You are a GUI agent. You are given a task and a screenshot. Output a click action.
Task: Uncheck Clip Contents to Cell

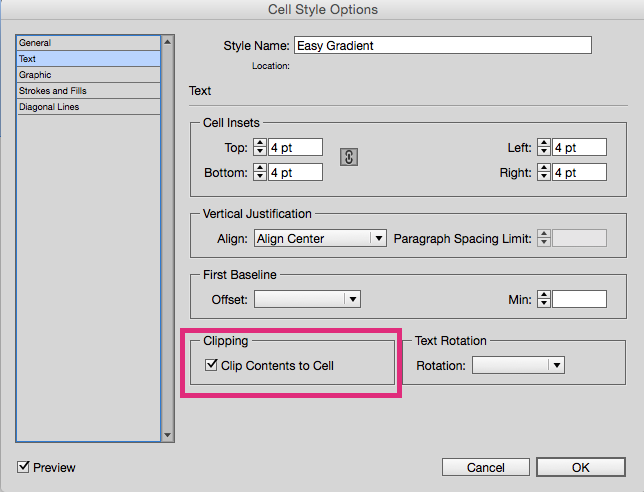211,365
